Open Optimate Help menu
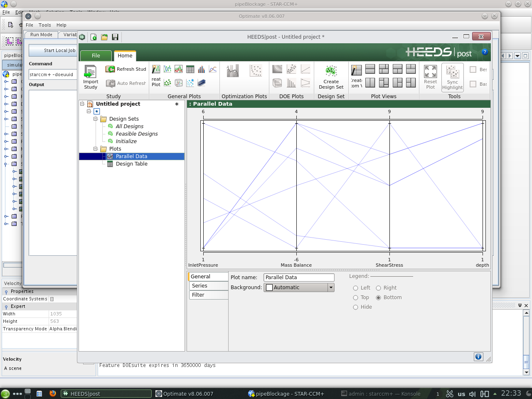Viewport: 532px width, 399px height. pyautogui.click(x=62, y=25)
